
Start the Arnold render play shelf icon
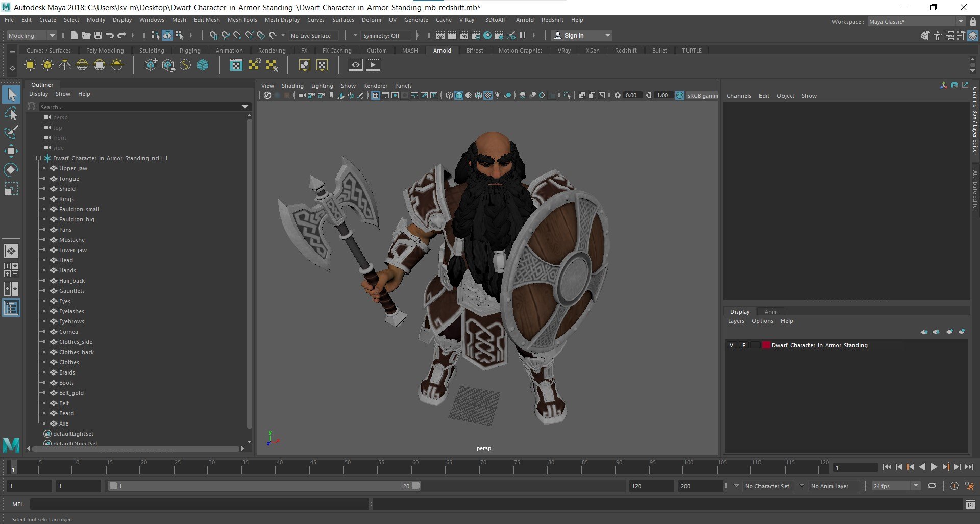click(x=373, y=65)
